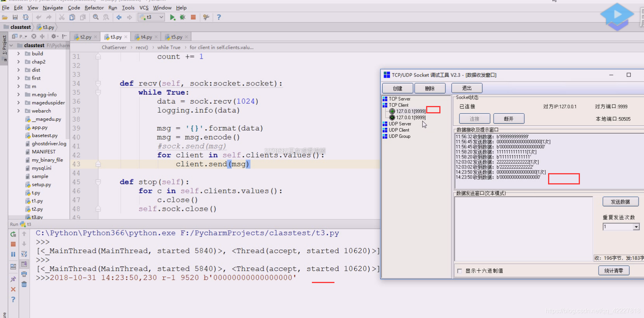Toggle soft-wrap in Run console
The image size is (644, 318).
point(24,254)
